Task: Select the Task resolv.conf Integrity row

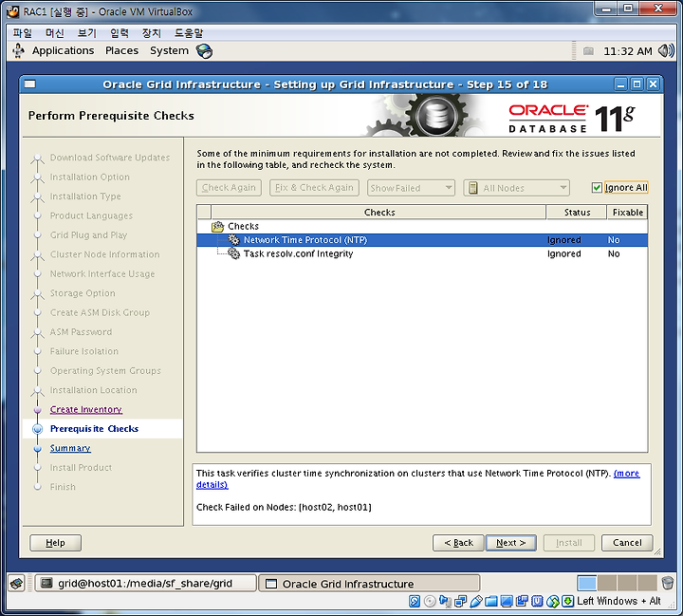Action: 422,253
